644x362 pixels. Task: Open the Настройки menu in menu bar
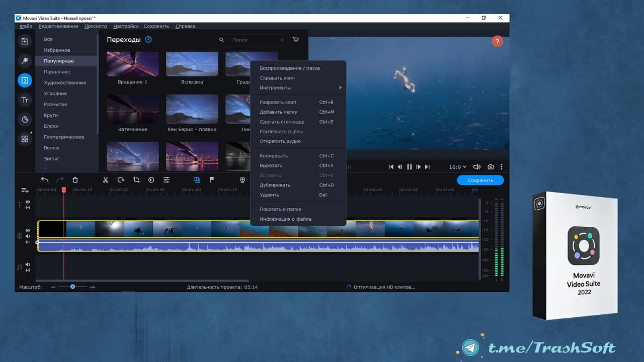(x=126, y=26)
